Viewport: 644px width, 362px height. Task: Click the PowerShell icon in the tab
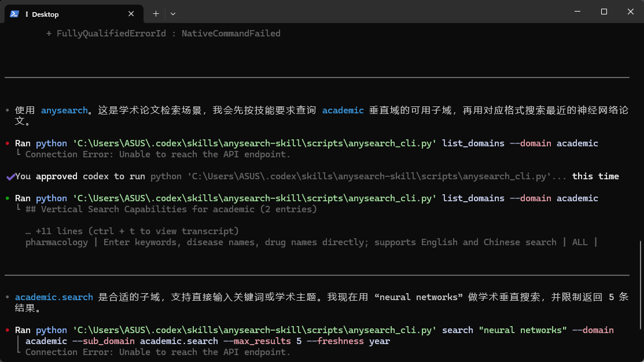point(14,14)
